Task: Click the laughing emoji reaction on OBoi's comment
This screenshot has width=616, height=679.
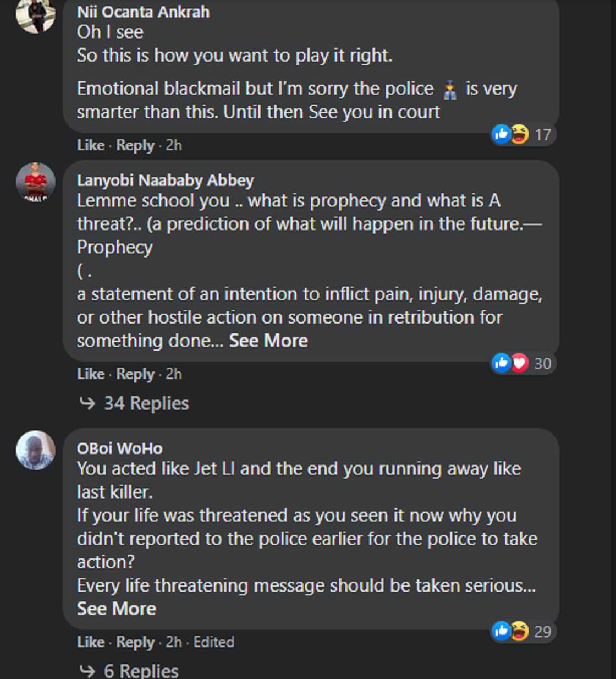Action: pos(519,631)
